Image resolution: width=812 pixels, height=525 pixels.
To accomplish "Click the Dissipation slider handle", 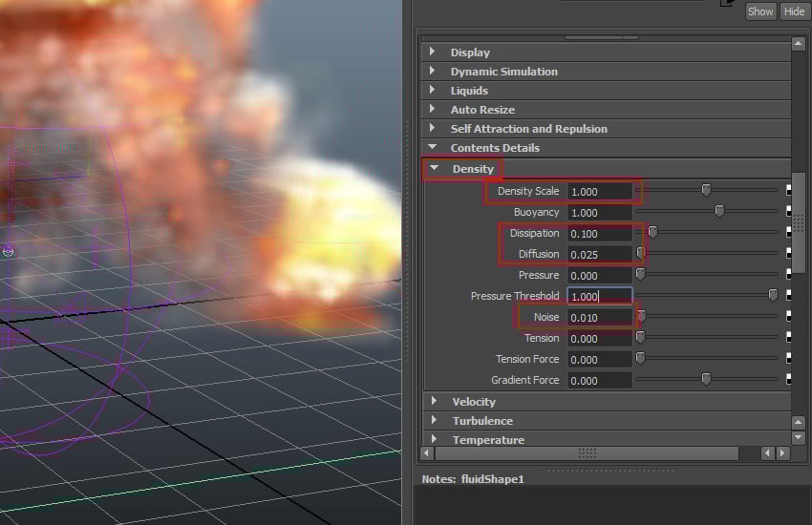I will pyautogui.click(x=652, y=232).
